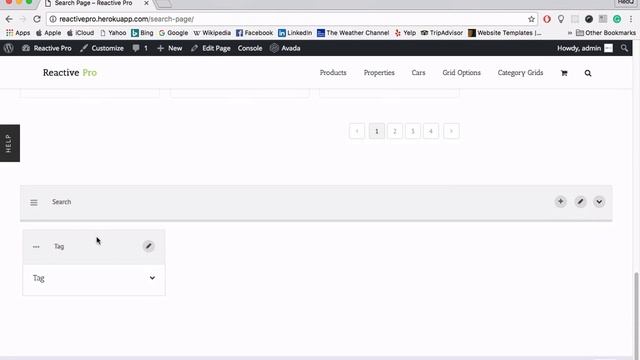The image size is (640, 360).
Task: Click the plus icon in Search bar
Action: [x=560, y=201]
